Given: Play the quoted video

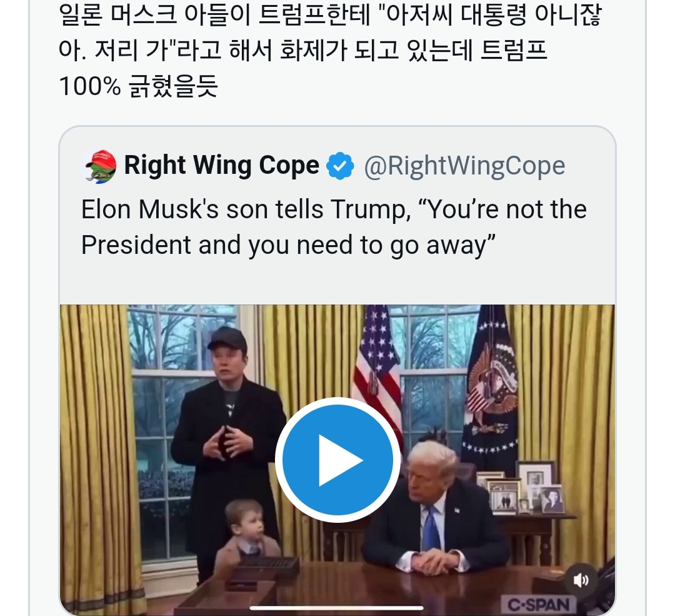Looking at the screenshot, I should 337,459.
